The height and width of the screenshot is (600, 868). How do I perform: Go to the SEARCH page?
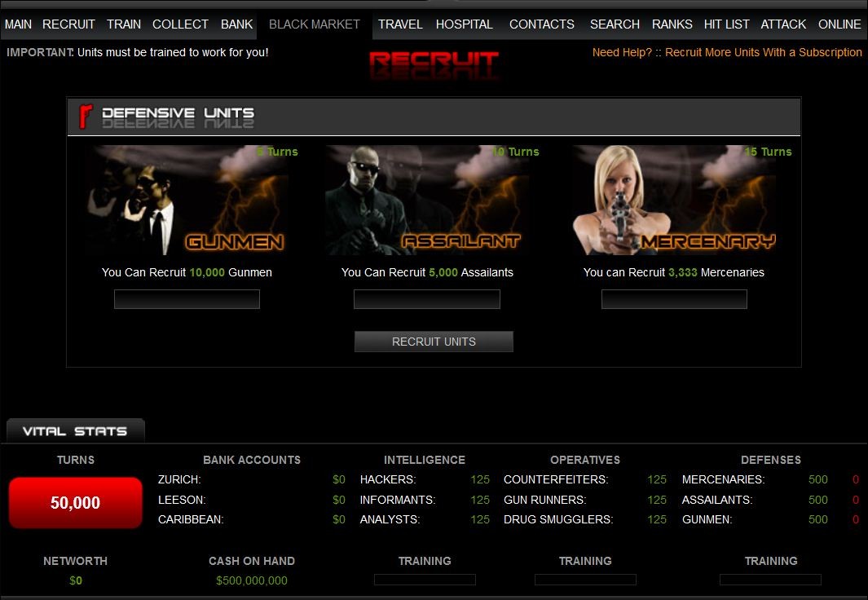(615, 24)
